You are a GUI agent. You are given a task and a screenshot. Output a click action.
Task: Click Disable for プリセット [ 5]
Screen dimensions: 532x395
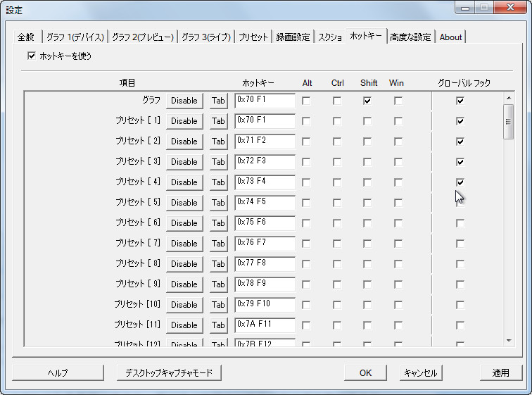(x=184, y=203)
